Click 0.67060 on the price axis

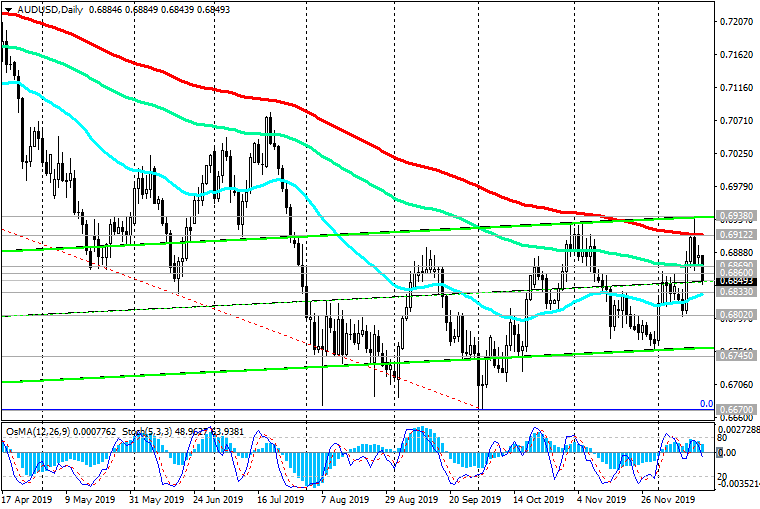[736, 384]
